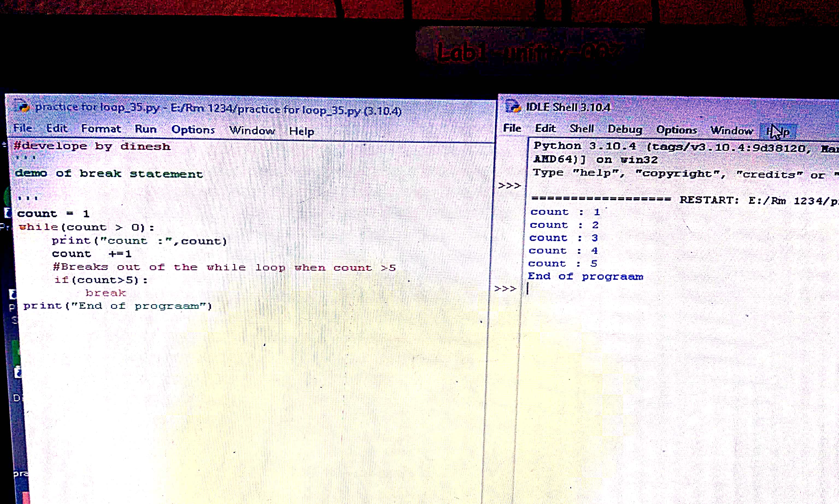Open the Format menu
The width and height of the screenshot is (839, 504).
coord(101,129)
